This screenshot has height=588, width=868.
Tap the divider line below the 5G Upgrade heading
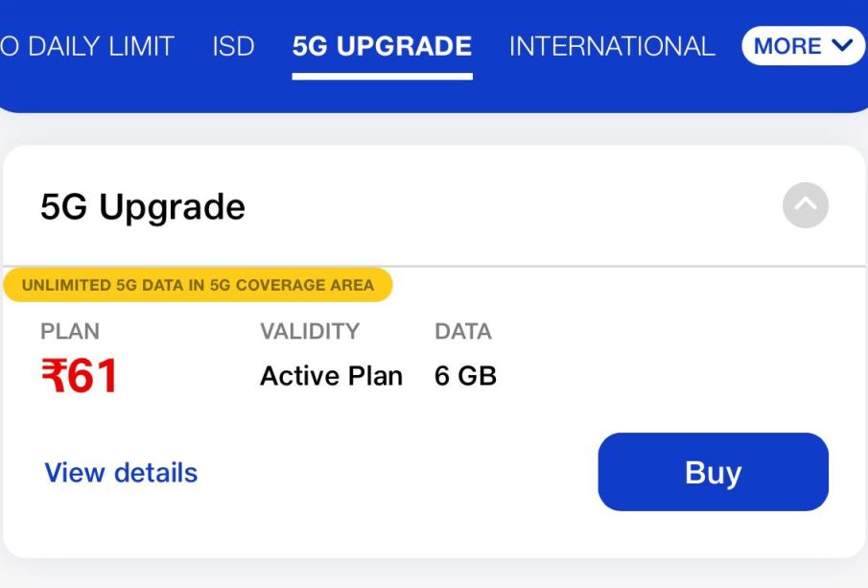tap(434, 267)
